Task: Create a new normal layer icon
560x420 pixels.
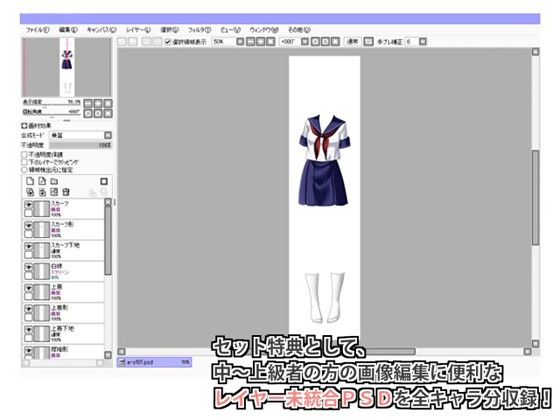Action: click(30, 181)
